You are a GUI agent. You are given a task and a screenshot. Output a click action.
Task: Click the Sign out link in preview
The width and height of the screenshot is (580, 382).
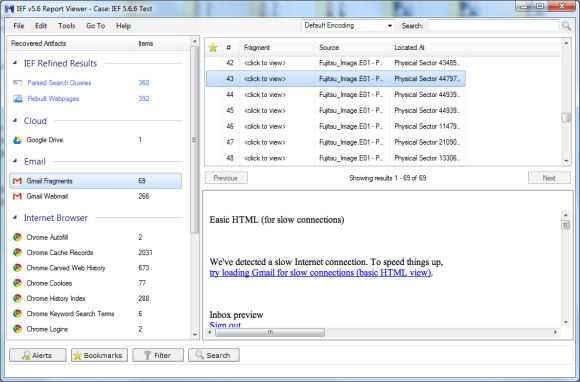[225, 325]
